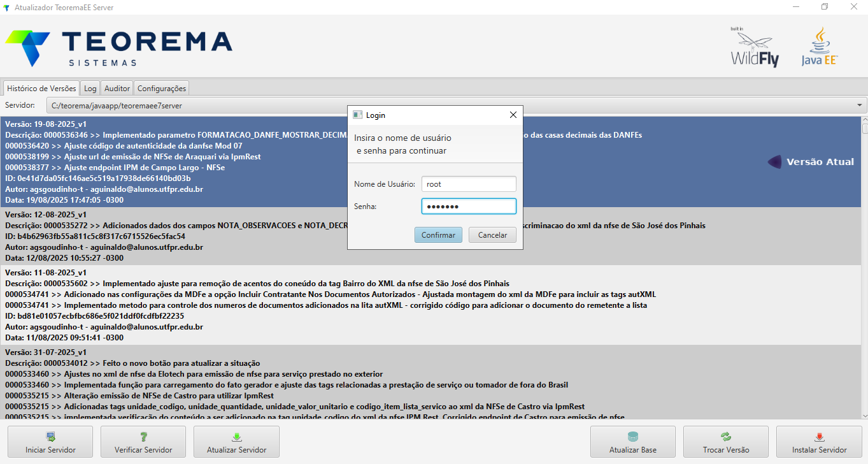Click ID line b4b62963fb55a811c5c8f317c6715526ec5fac54

(95, 236)
